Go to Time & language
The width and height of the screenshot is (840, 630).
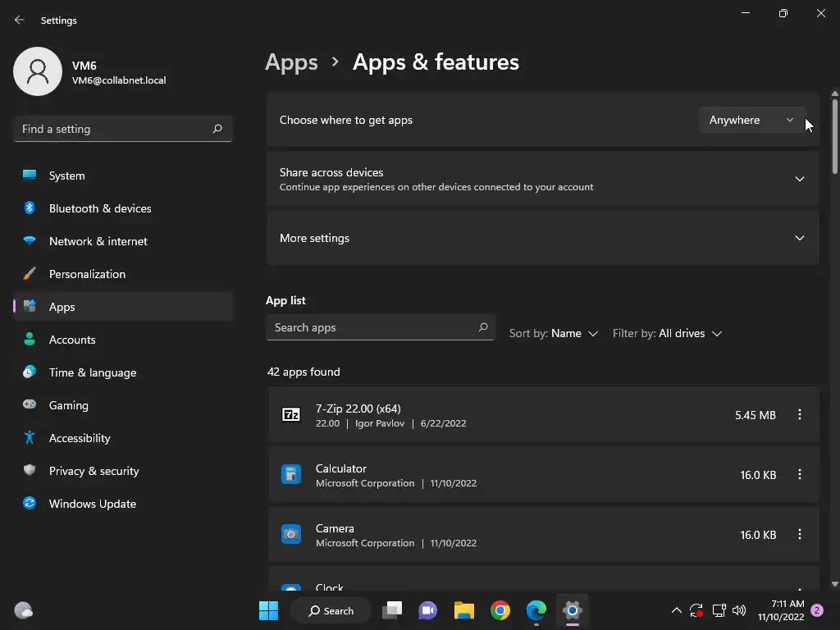pyautogui.click(x=123, y=372)
